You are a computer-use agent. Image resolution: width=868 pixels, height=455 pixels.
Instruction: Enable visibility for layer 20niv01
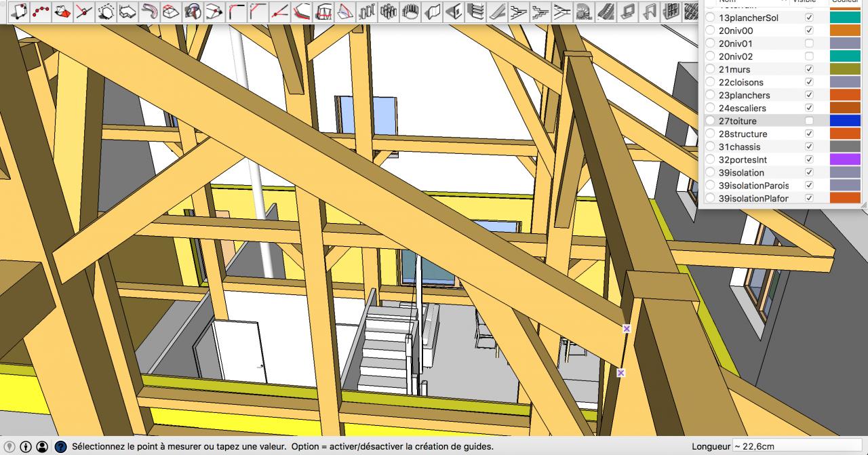coord(809,43)
